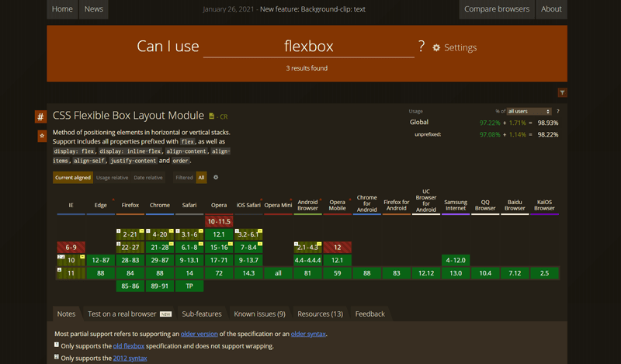Click the Settings gear icon

pos(436,47)
